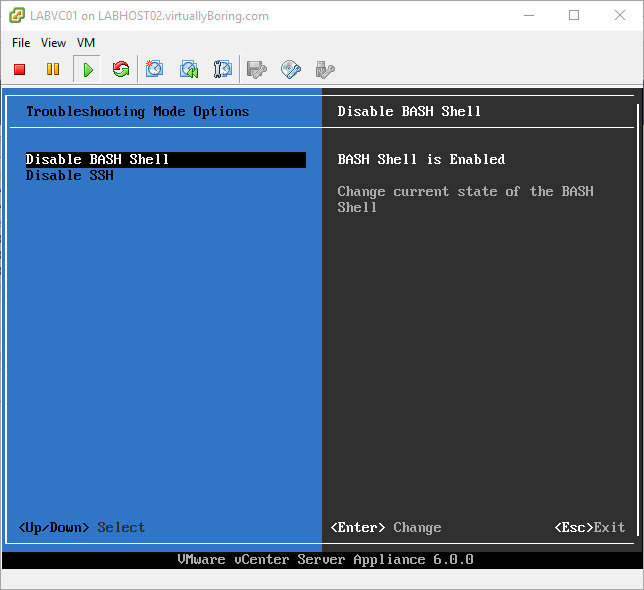This screenshot has width=644, height=590.
Task: Click the Enter Change hint
Action: coord(386,527)
